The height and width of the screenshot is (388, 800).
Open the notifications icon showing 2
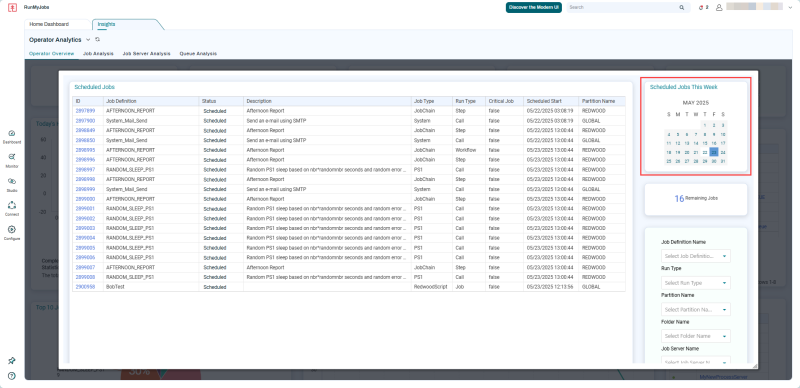pyautogui.click(x=704, y=8)
